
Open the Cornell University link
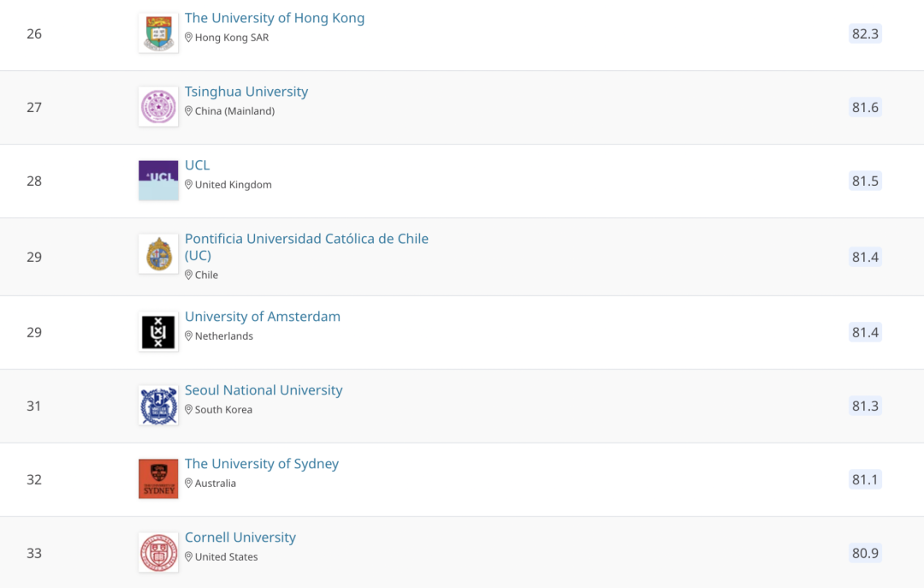pos(240,538)
